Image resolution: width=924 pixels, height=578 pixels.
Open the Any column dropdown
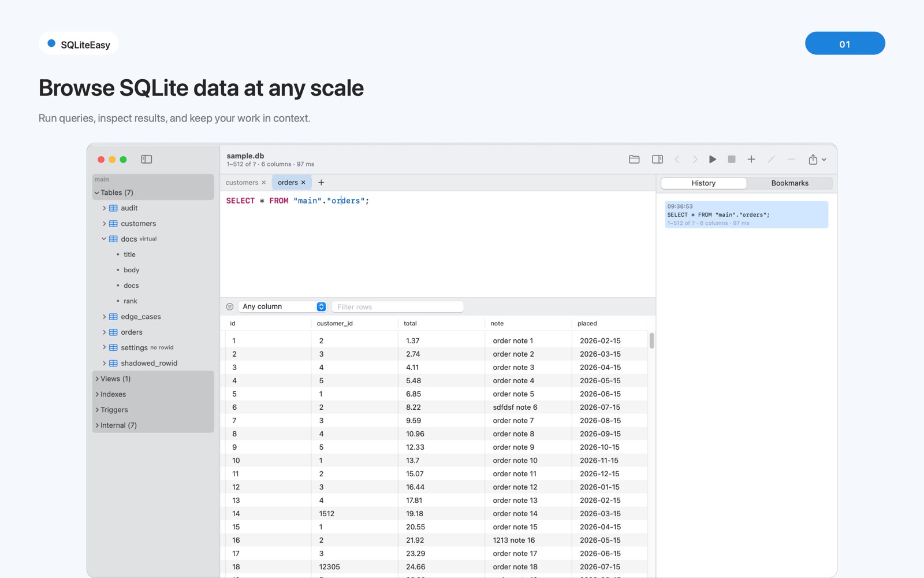[282, 307]
